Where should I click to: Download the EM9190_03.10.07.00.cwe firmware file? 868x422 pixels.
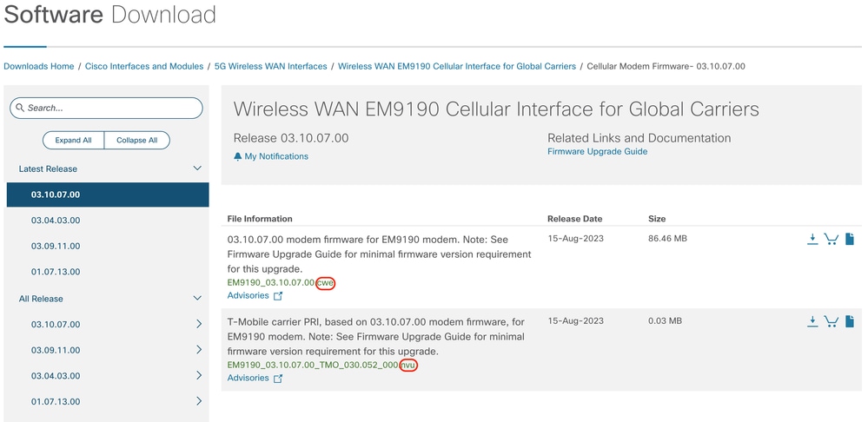812,239
